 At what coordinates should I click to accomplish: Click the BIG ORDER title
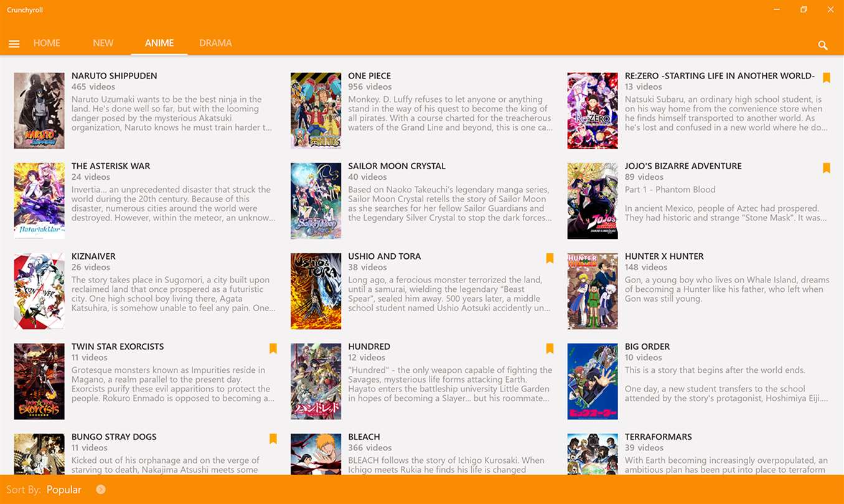click(x=647, y=347)
